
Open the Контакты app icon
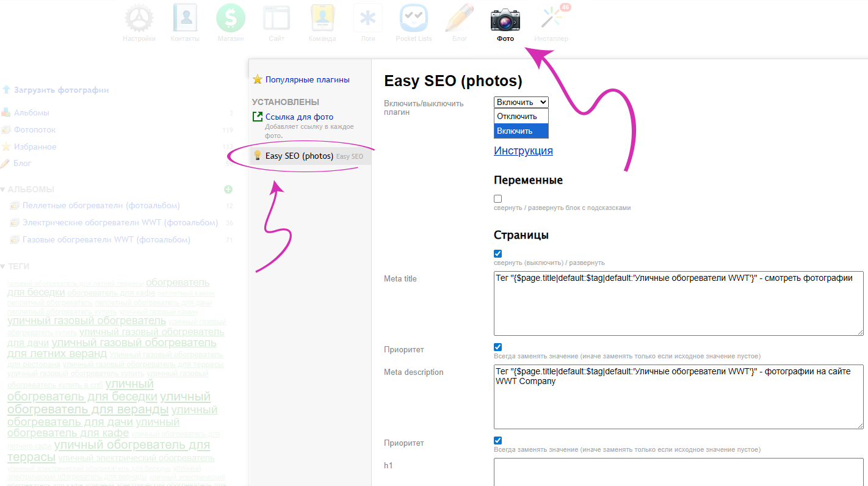[x=185, y=19]
